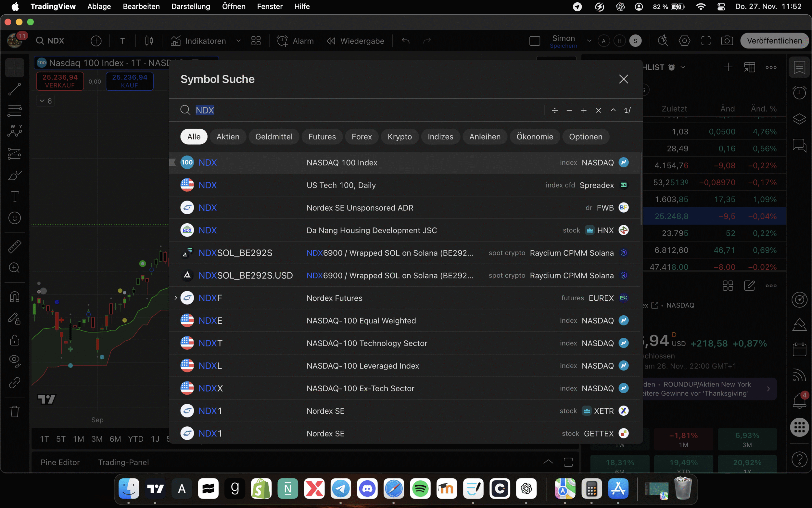Click the ruler measure tool
Screen dimensions: 812x508
coord(14,246)
